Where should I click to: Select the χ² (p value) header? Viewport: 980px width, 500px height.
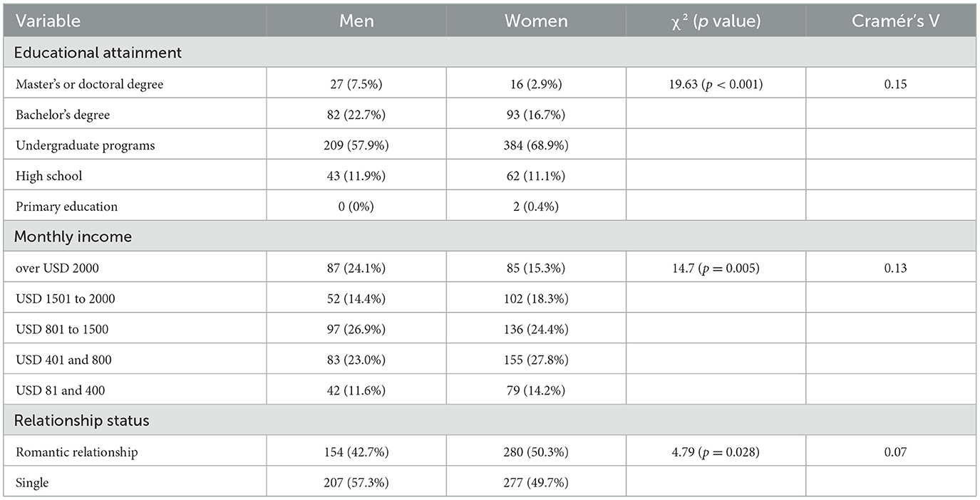tap(716, 21)
